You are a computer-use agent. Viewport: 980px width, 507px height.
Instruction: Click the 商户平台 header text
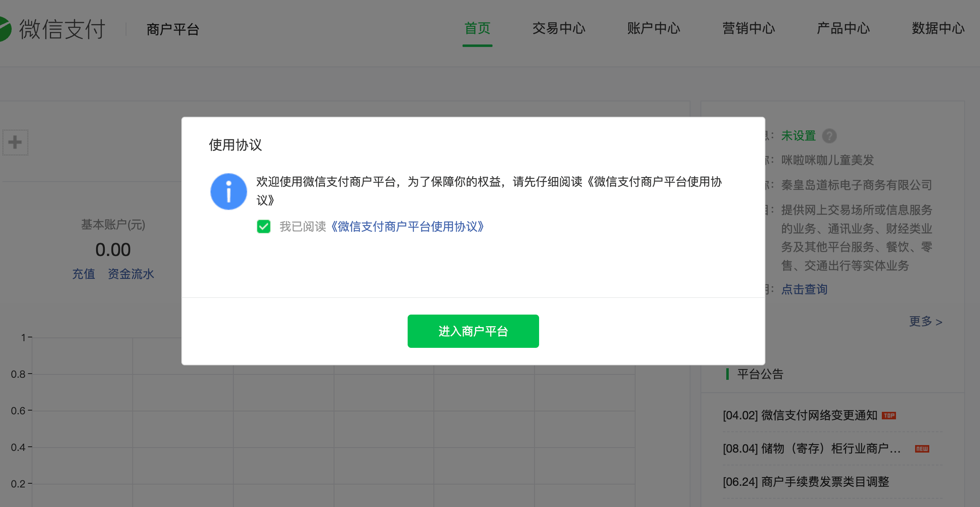point(173,30)
